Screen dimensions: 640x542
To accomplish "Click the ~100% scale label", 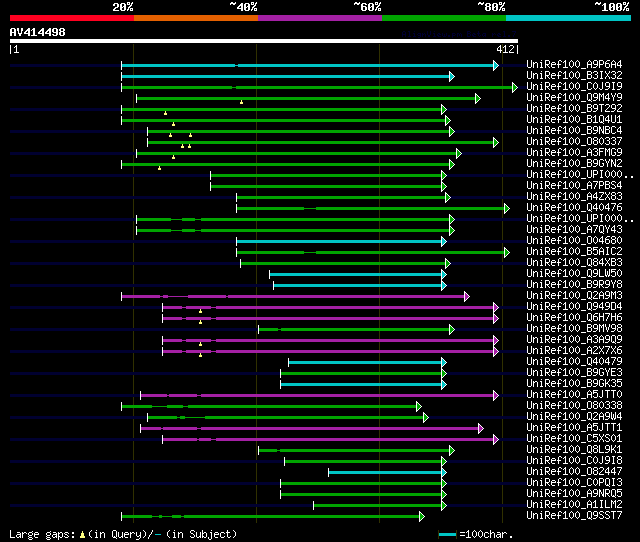I will [612, 7].
